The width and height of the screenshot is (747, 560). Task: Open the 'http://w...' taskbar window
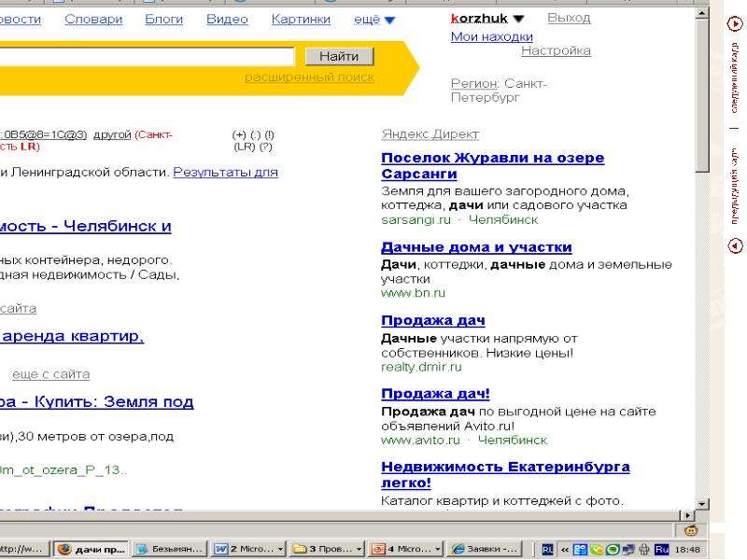(x=24, y=549)
